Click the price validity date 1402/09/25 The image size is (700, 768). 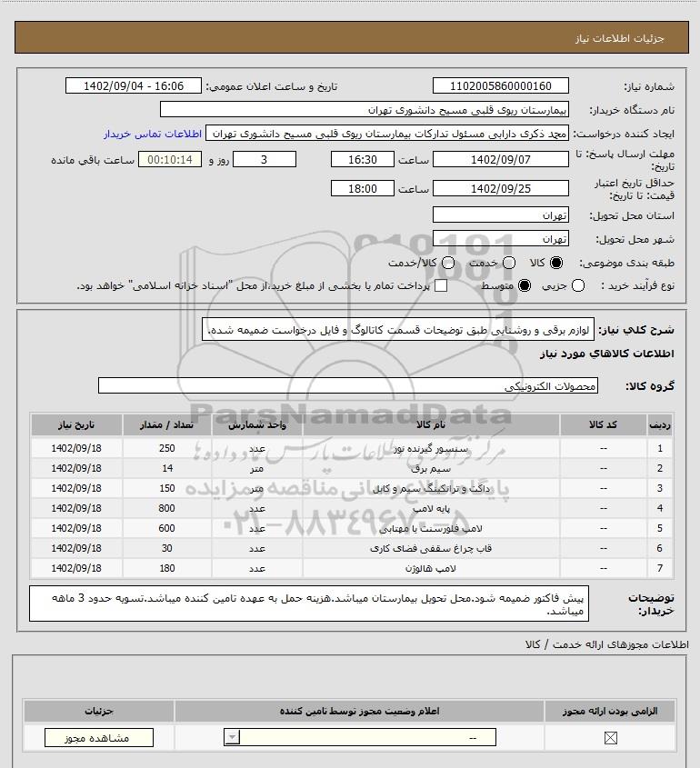(x=501, y=188)
